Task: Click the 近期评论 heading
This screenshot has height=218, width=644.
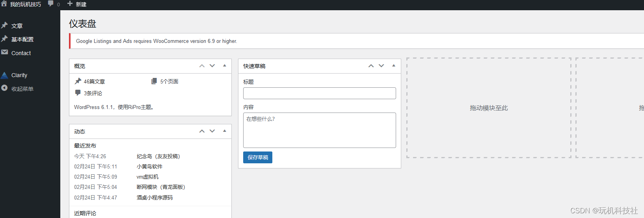Action: pos(85,213)
